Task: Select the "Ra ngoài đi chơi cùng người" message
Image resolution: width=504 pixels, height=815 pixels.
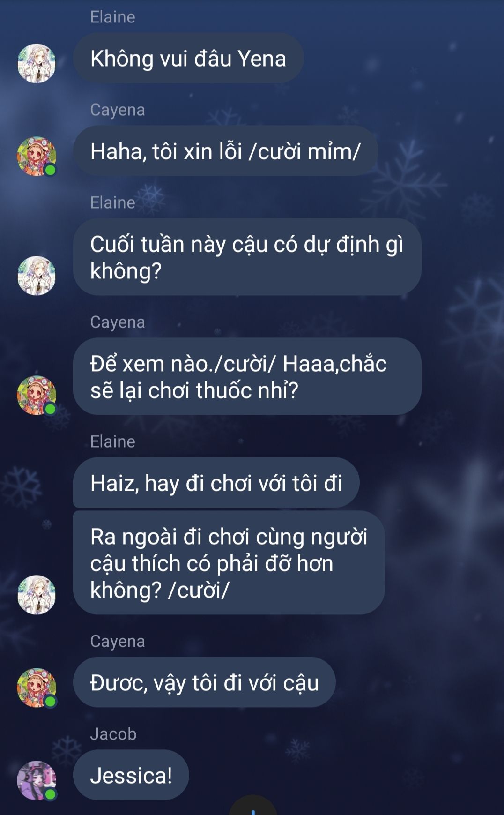Action: click(x=229, y=563)
